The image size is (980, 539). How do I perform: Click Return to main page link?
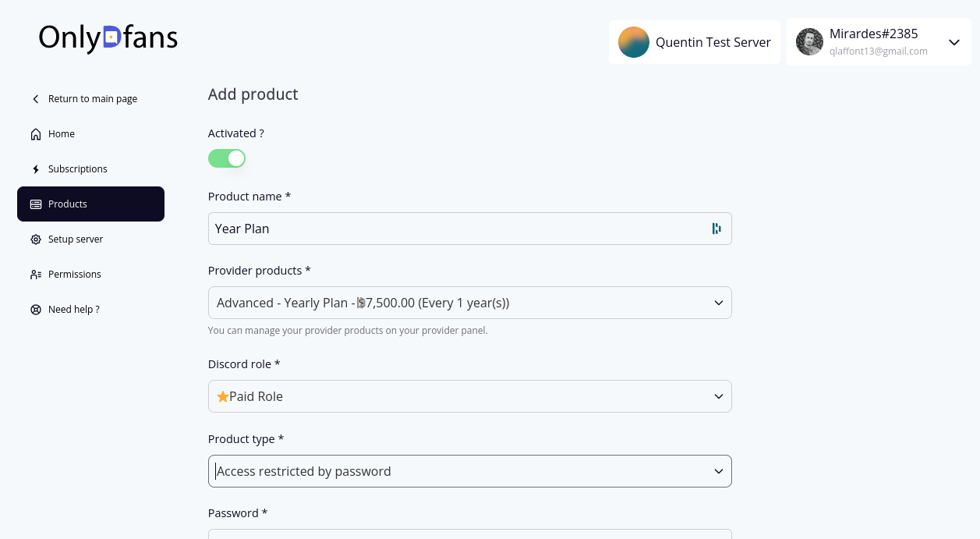pos(92,99)
